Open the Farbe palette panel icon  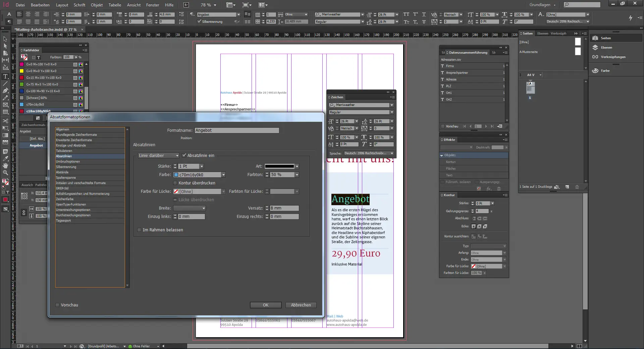[596, 71]
